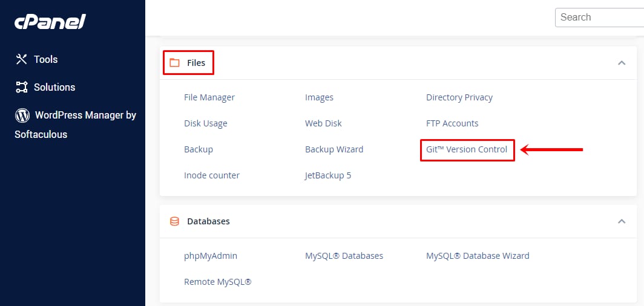Click the Tools wrench icon

tap(22, 59)
